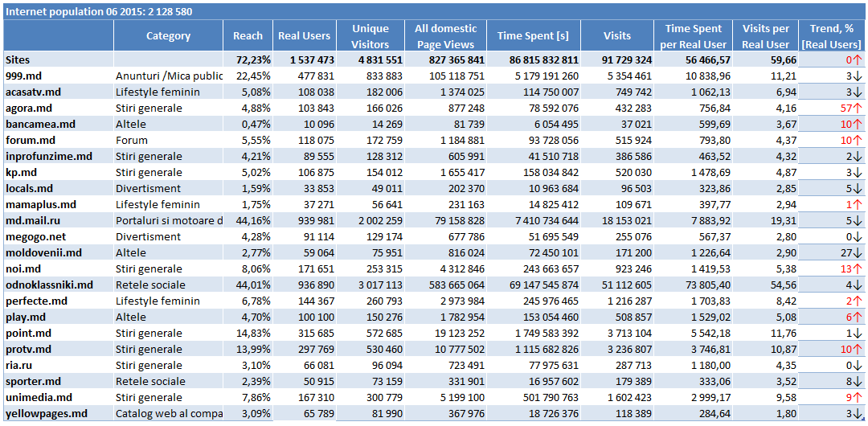The height and width of the screenshot is (426, 868).
Task: Click the Retele sociale cell for sporter.md
Action: tap(168, 381)
